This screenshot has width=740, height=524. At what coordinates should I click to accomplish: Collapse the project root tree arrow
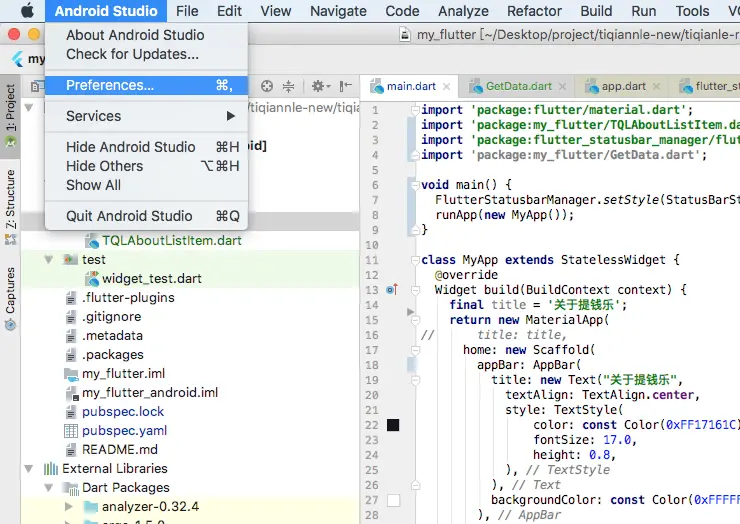point(29,108)
